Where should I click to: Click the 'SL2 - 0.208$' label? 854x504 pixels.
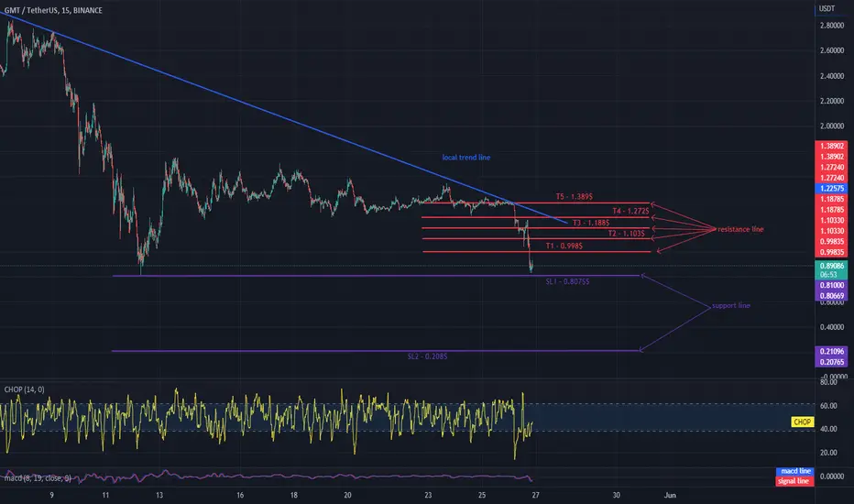click(x=428, y=356)
